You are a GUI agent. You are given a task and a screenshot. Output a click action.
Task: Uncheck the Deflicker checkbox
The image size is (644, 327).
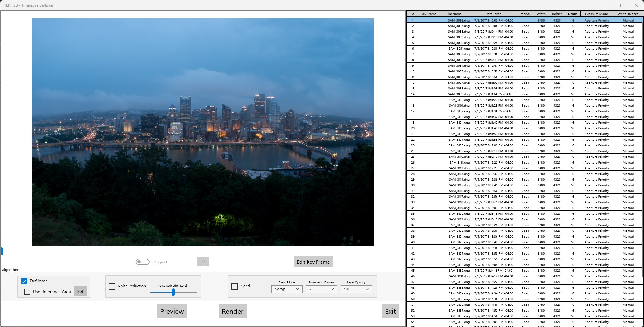coord(24,281)
